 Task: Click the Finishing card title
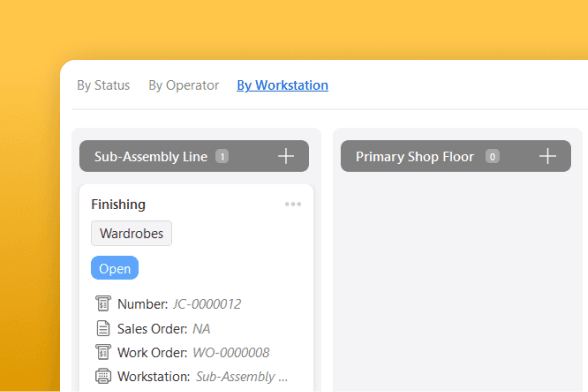click(x=118, y=204)
